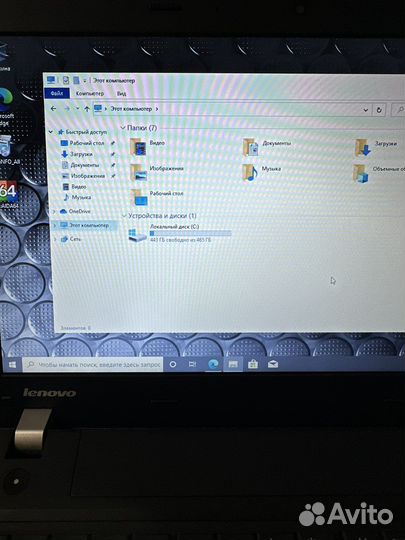The image size is (405, 540).
Task: Click the Forward navigation arrow
Action: point(67,108)
